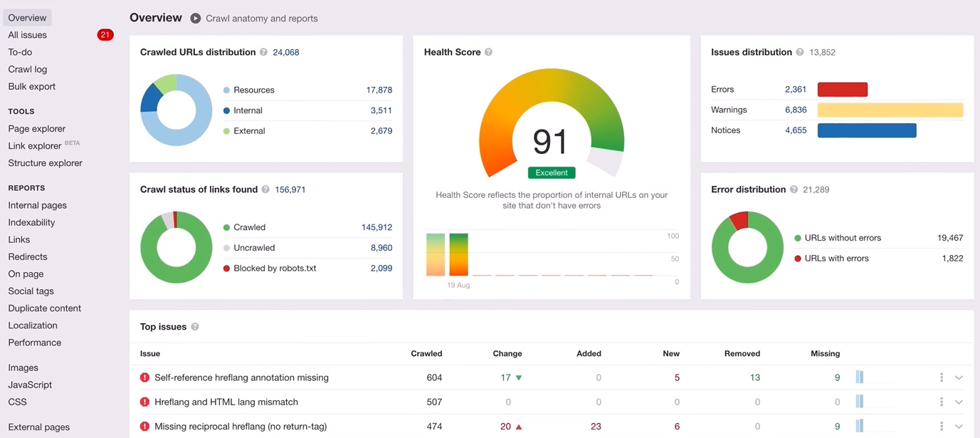The height and width of the screenshot is (438, 980).
Task: Click the 17,878 Resources count link
Action: tap(379, 90)
